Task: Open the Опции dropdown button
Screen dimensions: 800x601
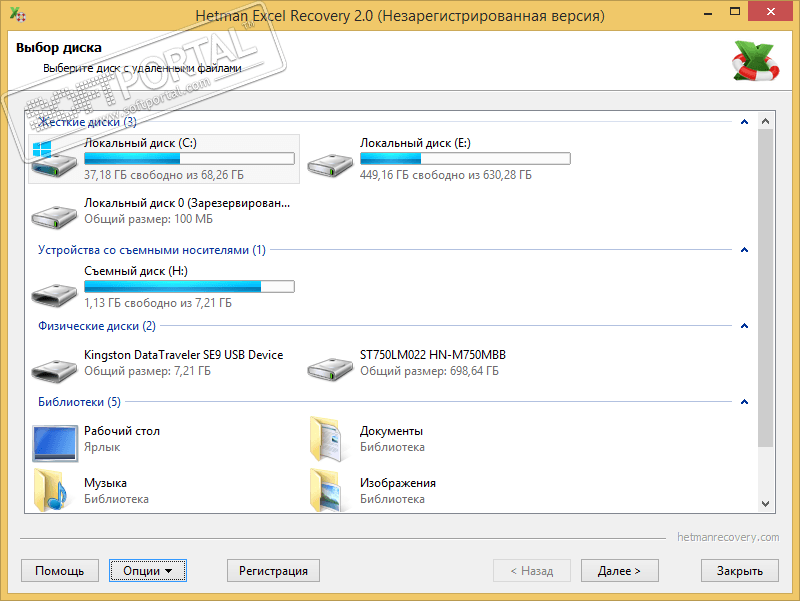Action: (x=147, y=570)
